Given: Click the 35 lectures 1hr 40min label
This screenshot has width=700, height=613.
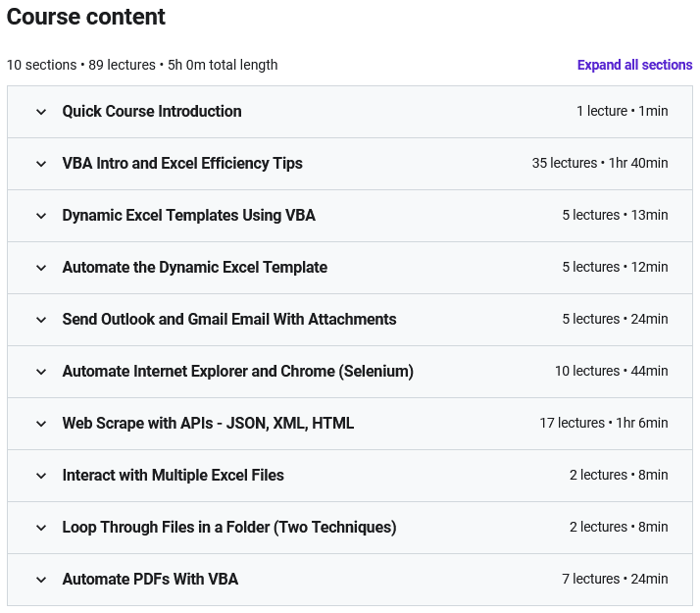Looking at the screenshot, I should tap(600, 163).
